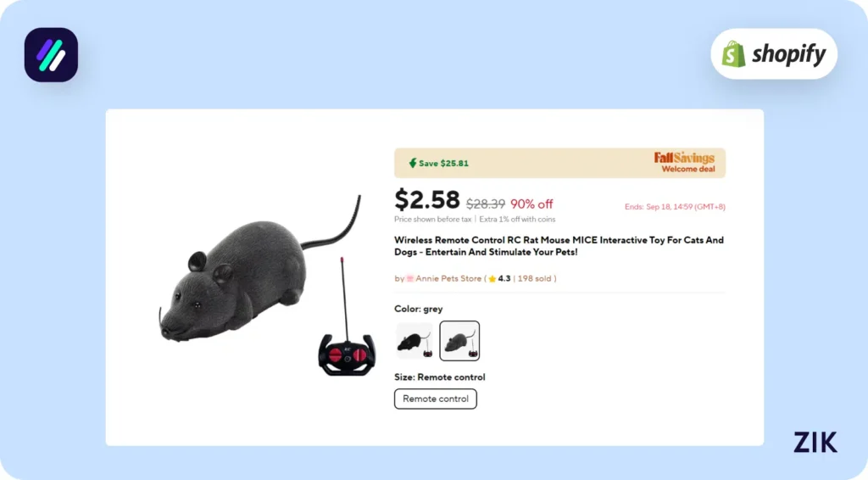Viewport: 868px width, 480px height.
Task: Select the black mouse color swatch
Action: point(415,341)
